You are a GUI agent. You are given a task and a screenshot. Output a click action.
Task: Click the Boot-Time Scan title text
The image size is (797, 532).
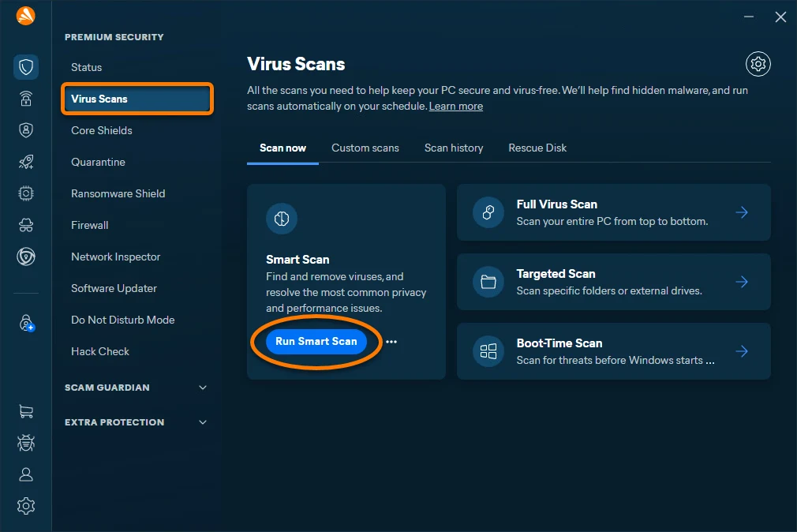[559, 343]
